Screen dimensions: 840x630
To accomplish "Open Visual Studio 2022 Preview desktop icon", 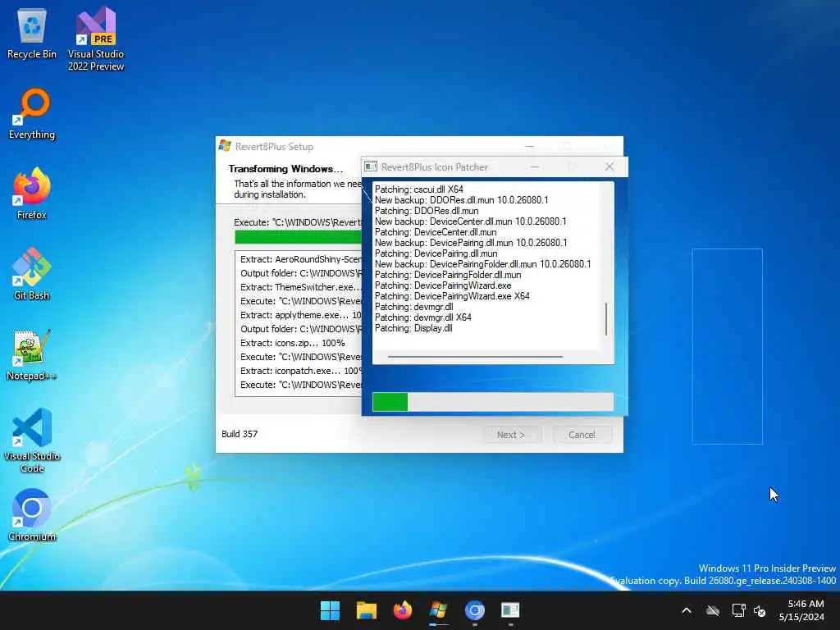I will (x=96, y=39).
